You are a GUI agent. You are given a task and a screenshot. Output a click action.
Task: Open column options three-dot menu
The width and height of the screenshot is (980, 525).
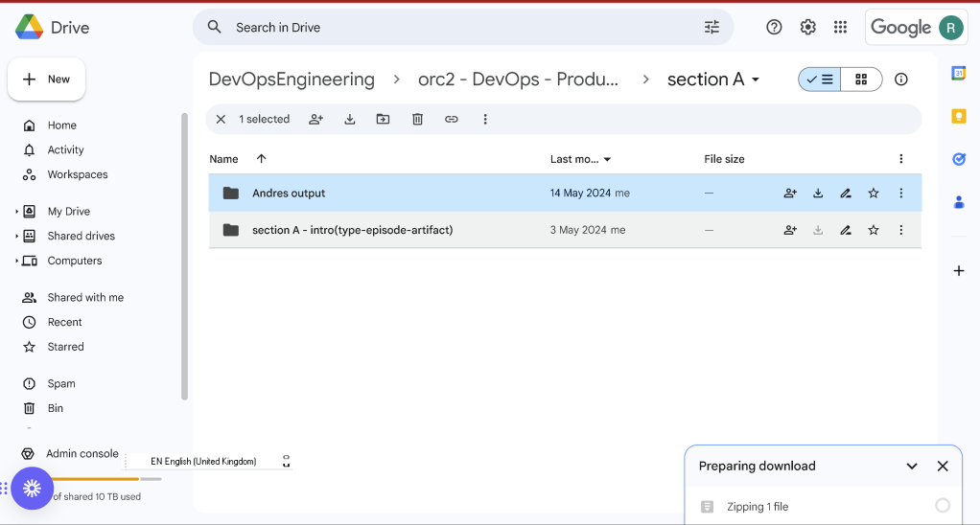pyautogui.click(x=900, y=159)
